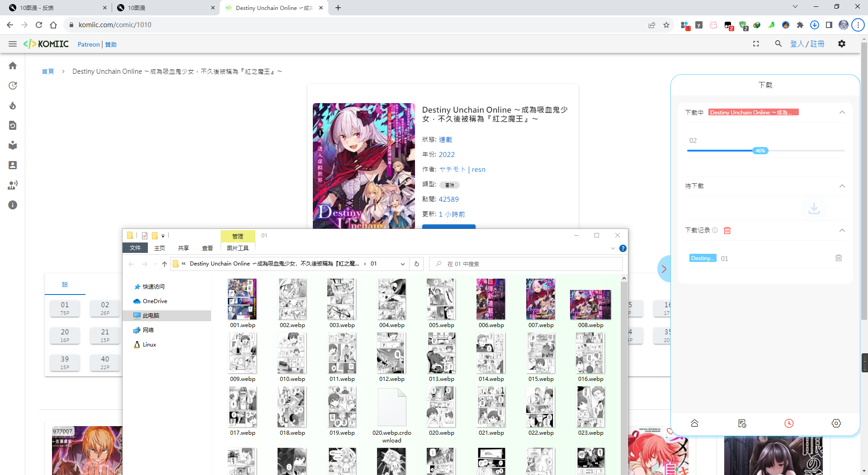Select the 話 chapters tab

[x=65, y=284]
